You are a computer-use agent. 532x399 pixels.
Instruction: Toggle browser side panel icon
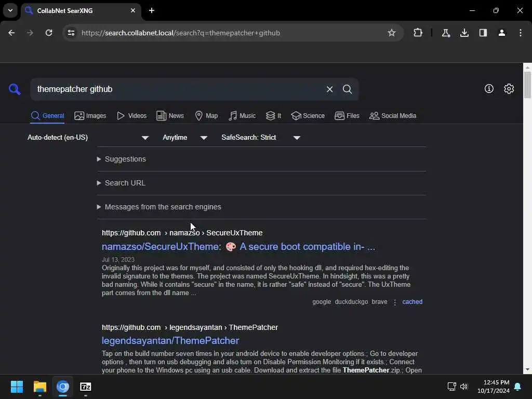pos(483,33)
